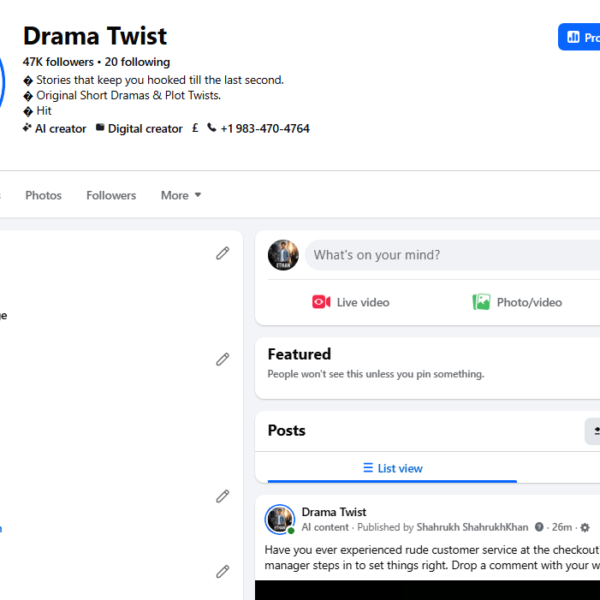Click the post text about rude customer service
Image resolution: width=600 pixels, height=600 pixels.
tap(432, 558)
